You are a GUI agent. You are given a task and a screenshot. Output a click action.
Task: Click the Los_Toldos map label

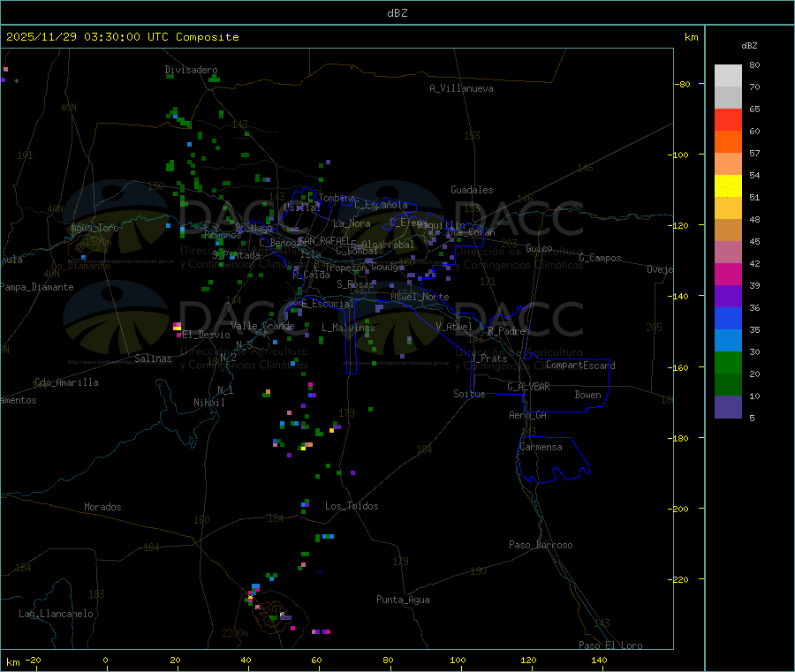pyautogui.click(x=352, y=506)
